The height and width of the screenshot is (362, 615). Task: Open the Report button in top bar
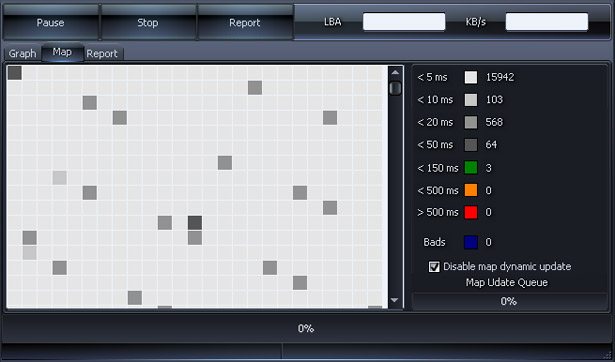pyautogui.click(x=245, y=22)
